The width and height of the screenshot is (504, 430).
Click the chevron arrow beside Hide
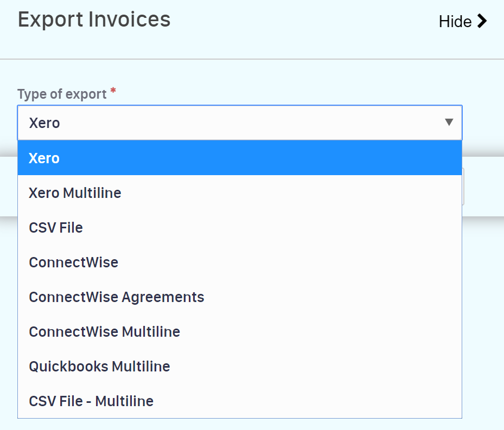point(482,22)
